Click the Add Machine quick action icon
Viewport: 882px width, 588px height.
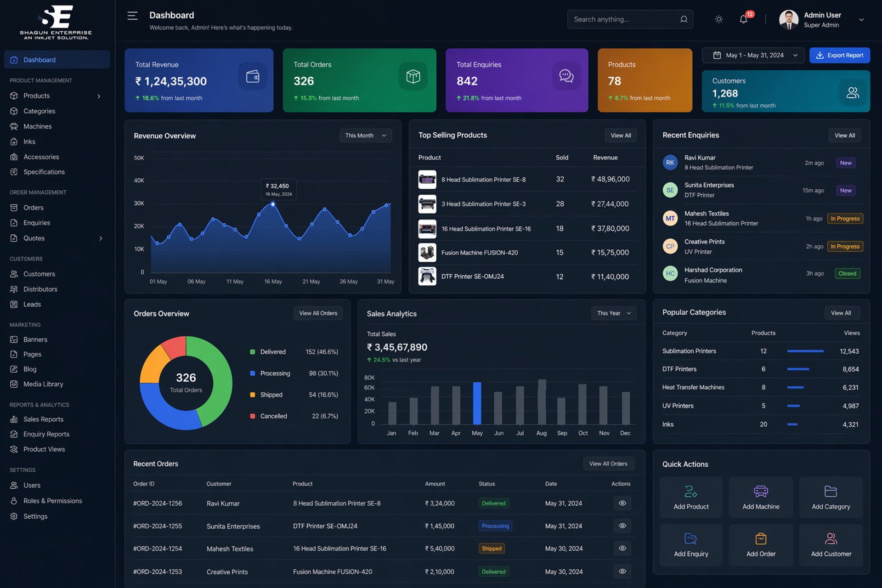[761, 491]
